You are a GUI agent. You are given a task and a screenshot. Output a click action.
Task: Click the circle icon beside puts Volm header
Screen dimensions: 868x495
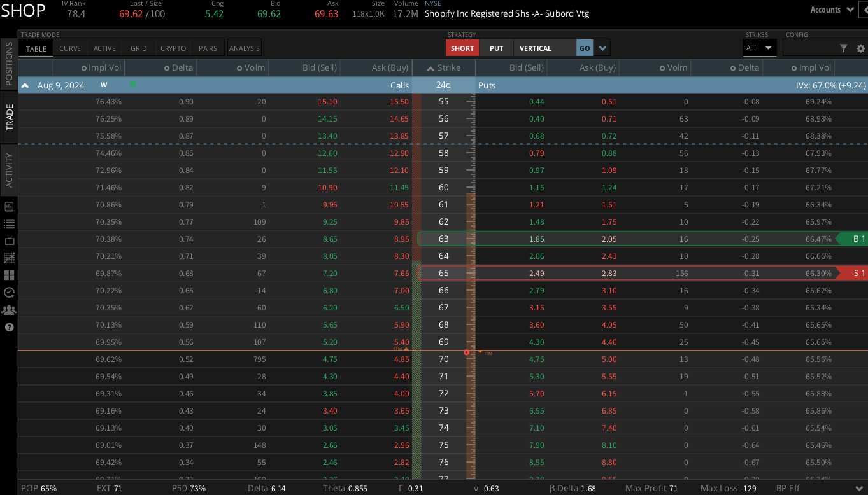(662, 68)
